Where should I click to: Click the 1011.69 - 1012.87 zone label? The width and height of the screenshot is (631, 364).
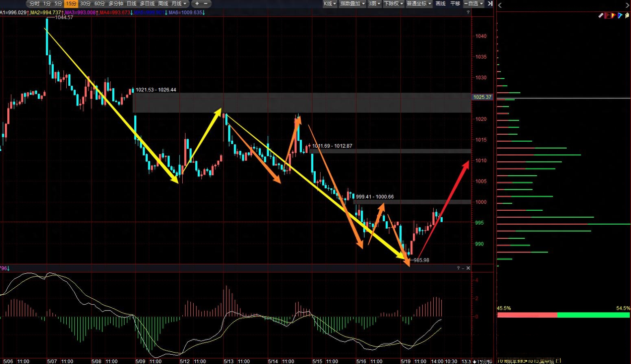point(332,146)
